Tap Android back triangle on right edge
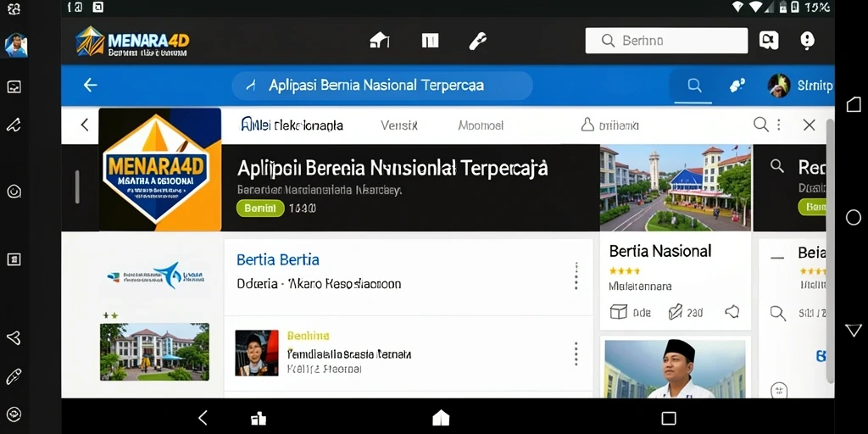Image resolution: width=868 pixels, height=434 pixels. [854, 331]
